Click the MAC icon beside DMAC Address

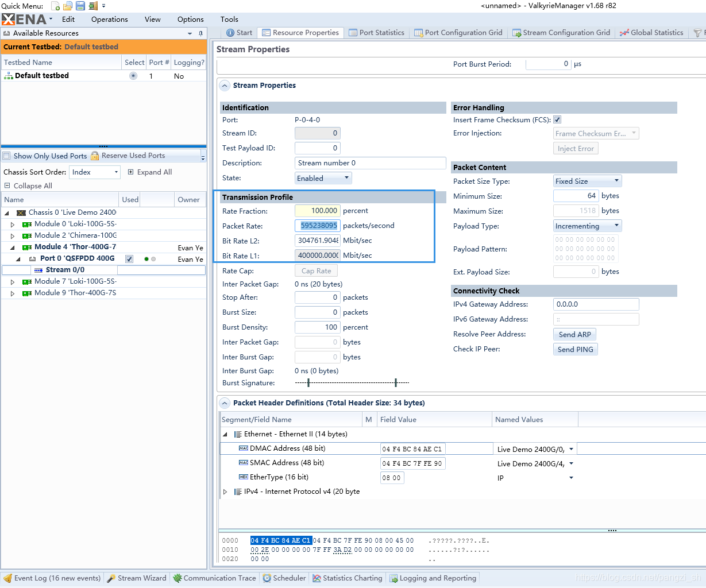click(x=244, y=448)
